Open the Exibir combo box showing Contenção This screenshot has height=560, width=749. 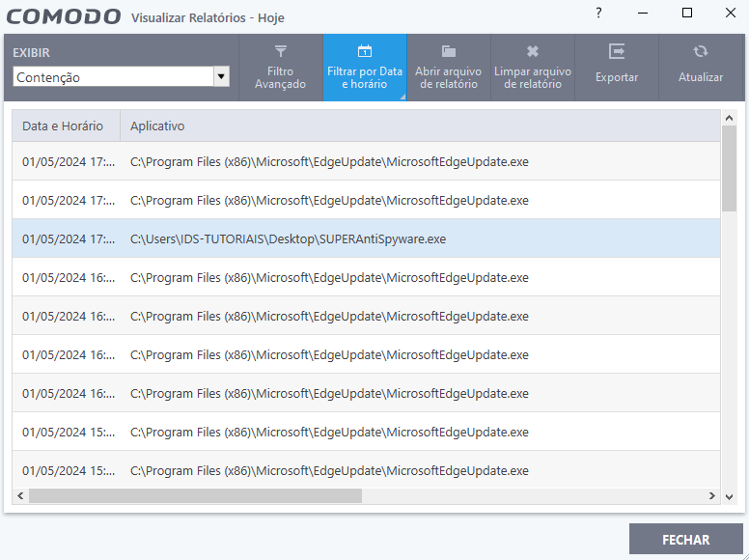112,77
